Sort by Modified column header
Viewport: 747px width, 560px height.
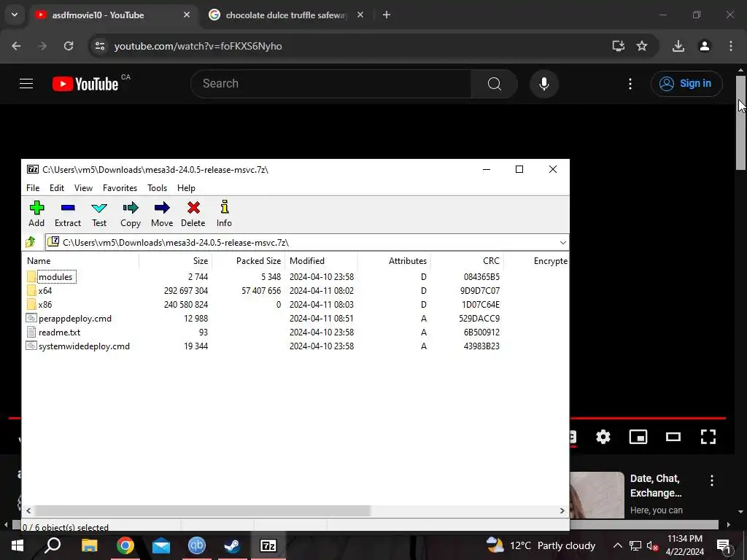(321, 261)
